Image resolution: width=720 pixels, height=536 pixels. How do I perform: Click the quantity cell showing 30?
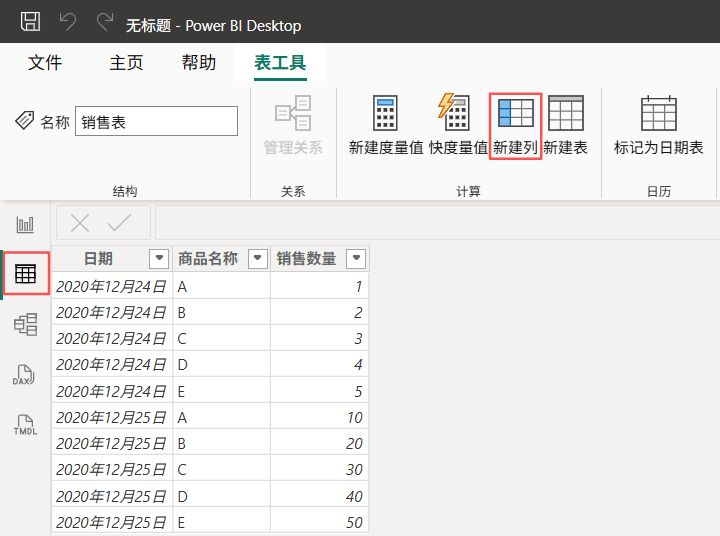click(x=320, y=470)
